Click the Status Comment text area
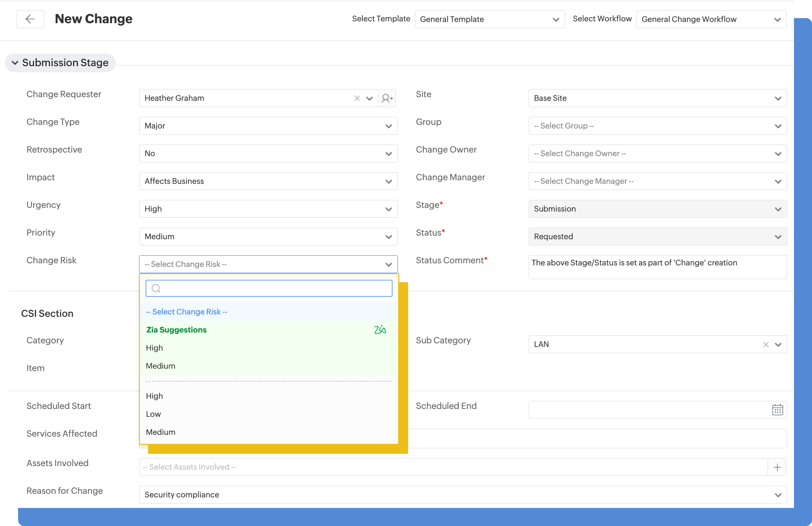The image size is (812, 526). [657, 267]
